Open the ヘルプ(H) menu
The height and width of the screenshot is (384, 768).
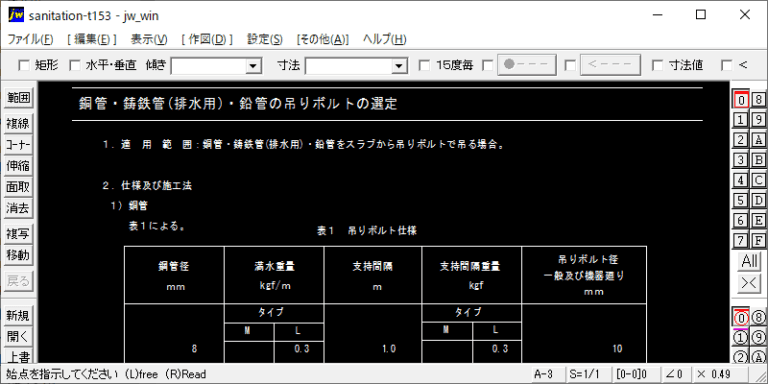384,39
